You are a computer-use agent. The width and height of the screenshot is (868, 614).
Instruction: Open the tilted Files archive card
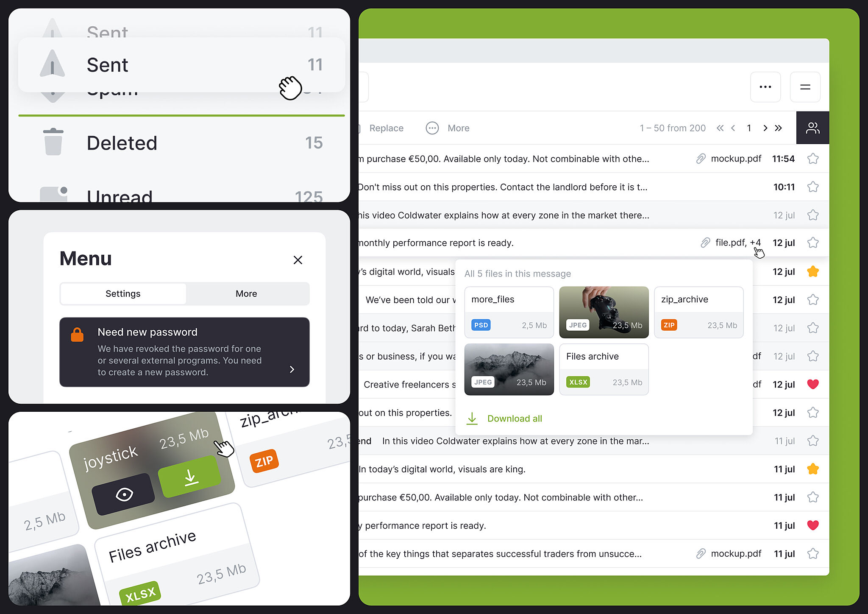[177, 553]
